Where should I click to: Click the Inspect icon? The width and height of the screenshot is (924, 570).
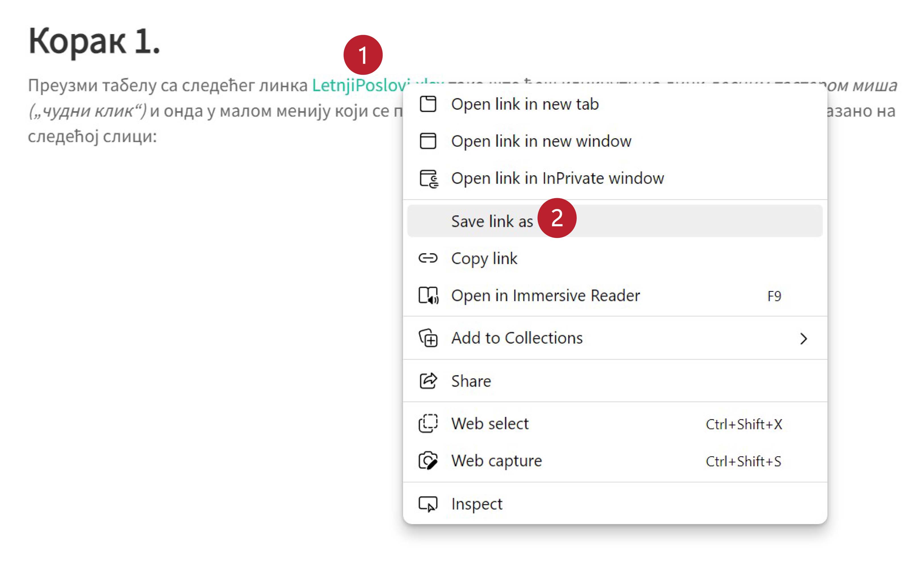point(428,504)
